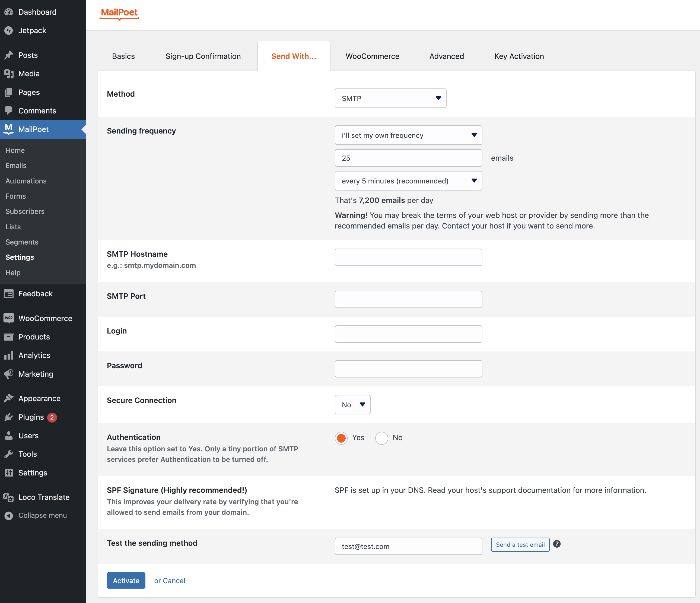Click into the SMTP Hostname field
This screenshot has width=700, height=603.
(x=408, y=257)
